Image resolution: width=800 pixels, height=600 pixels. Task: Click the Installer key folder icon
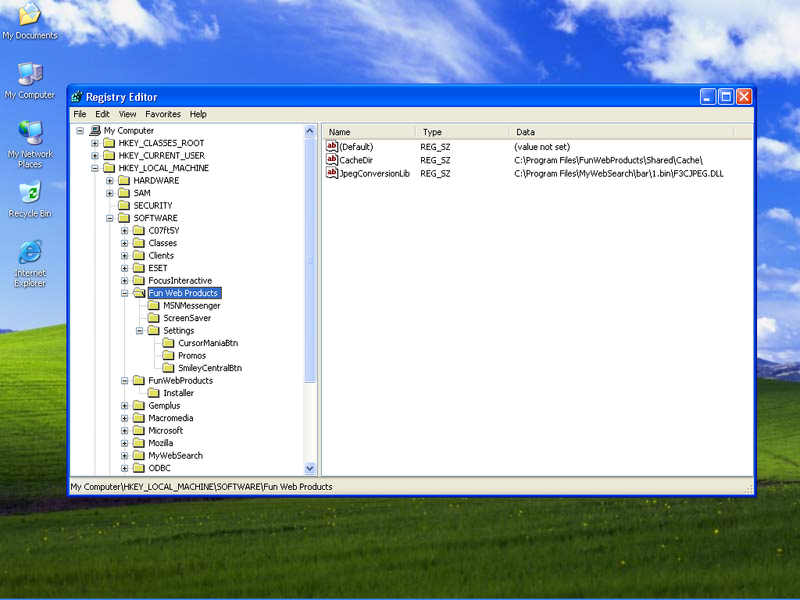[x=154, y=393]
